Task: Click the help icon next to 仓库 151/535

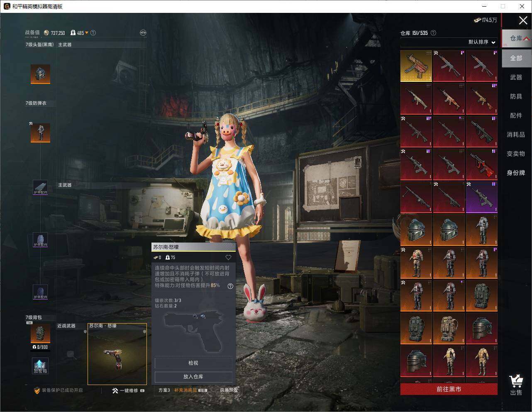Action: 433,33
